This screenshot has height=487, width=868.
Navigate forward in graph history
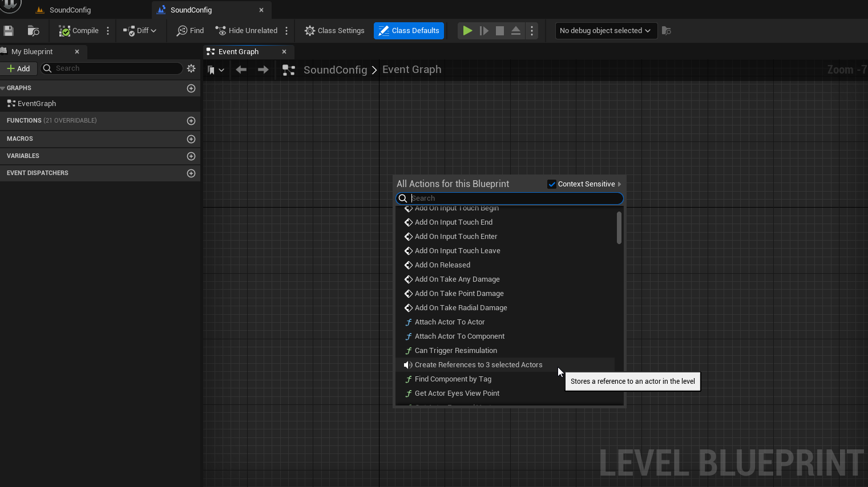tap(263, 70)
